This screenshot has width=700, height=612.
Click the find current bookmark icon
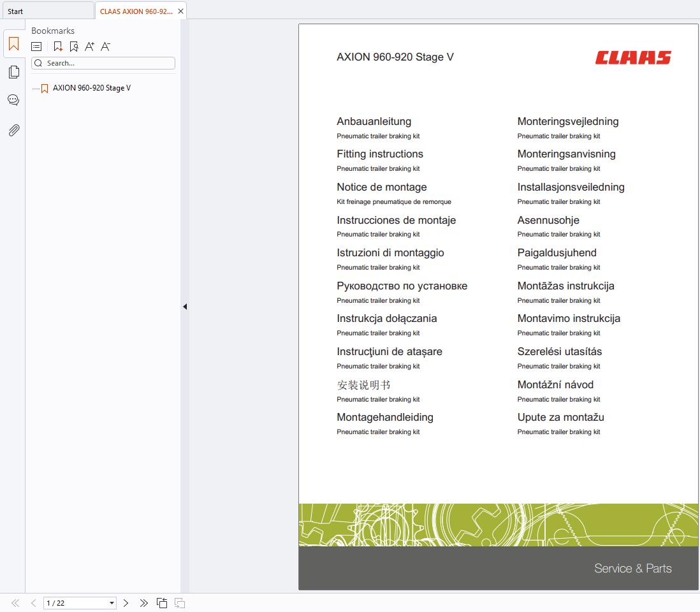coord(74,47)
